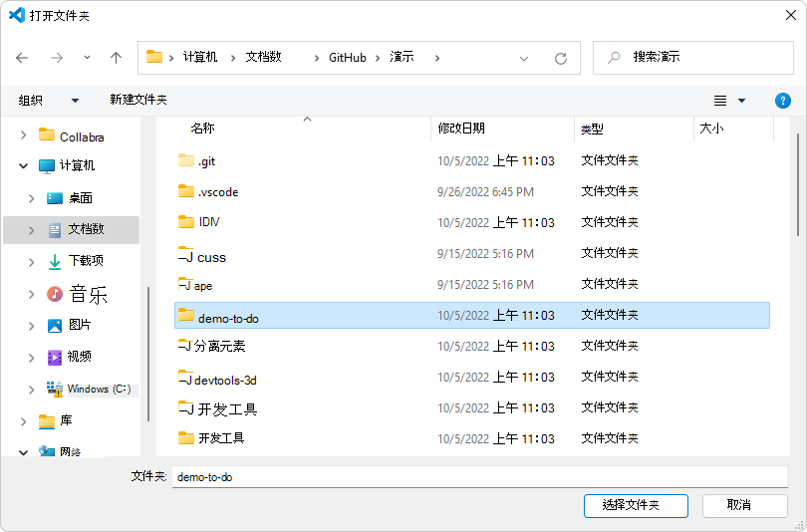Screen dimensions: 807x532
Task: Sort by the 大小 column header
Action: (x=711, y=129)
